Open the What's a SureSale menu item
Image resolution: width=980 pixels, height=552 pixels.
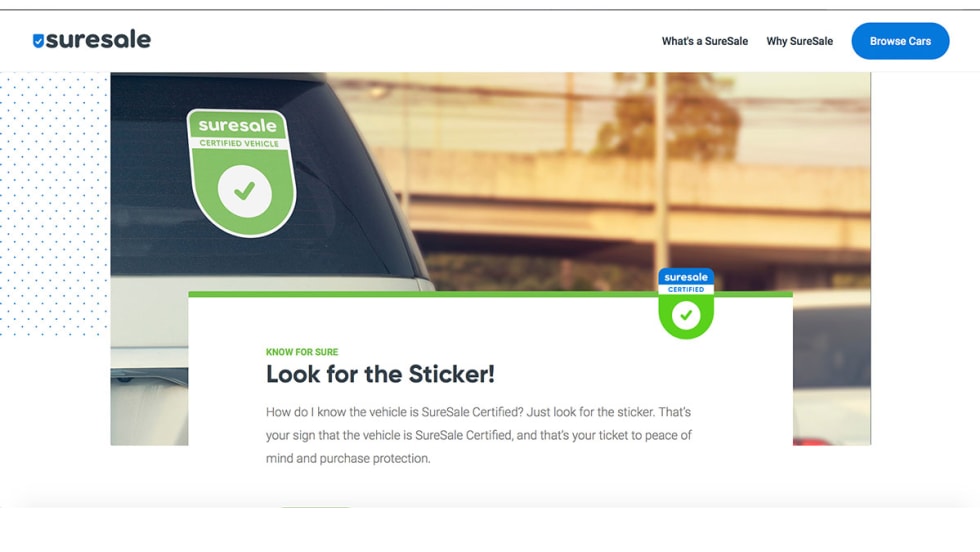click(x=704, y=41)
